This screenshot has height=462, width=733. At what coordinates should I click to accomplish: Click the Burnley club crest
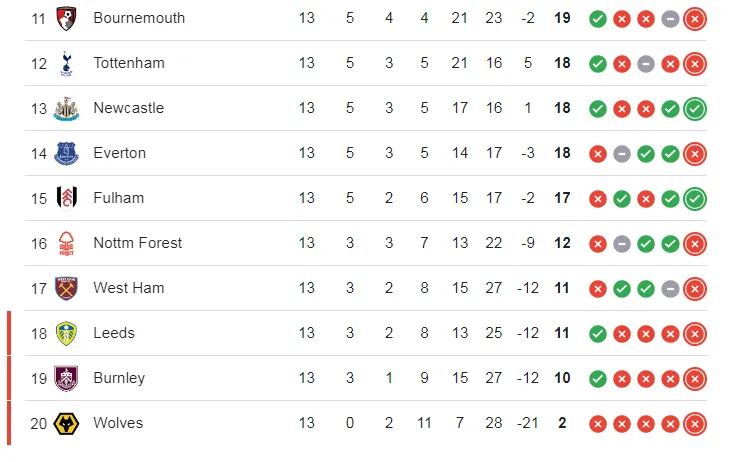point(67,378)
